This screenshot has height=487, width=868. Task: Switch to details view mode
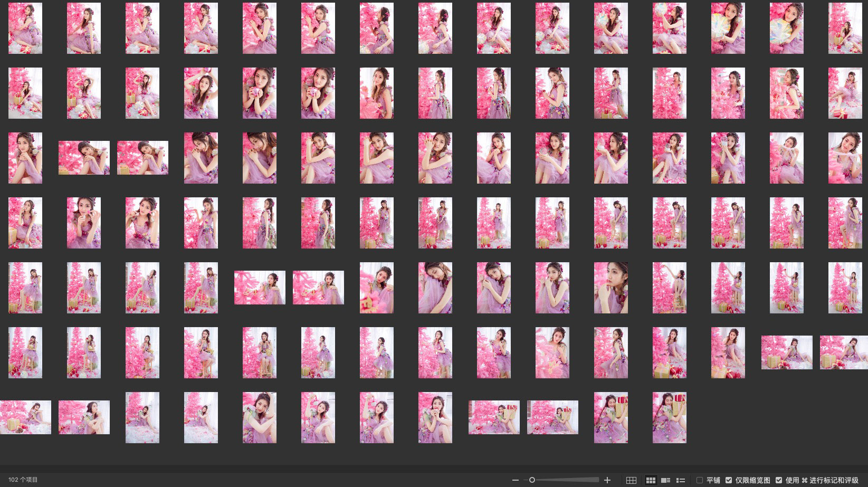666,480
